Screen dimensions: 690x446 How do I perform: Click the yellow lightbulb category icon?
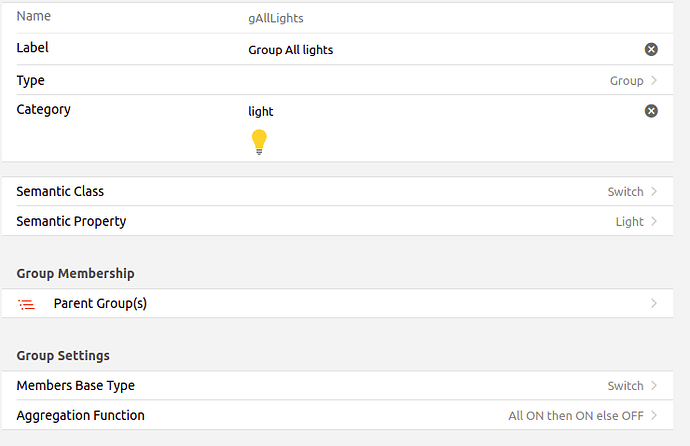[x=259, y=142]
